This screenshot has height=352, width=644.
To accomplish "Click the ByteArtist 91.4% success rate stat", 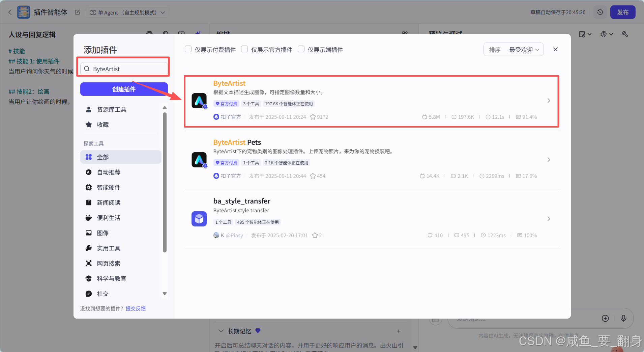I will (x=526, y=117).
